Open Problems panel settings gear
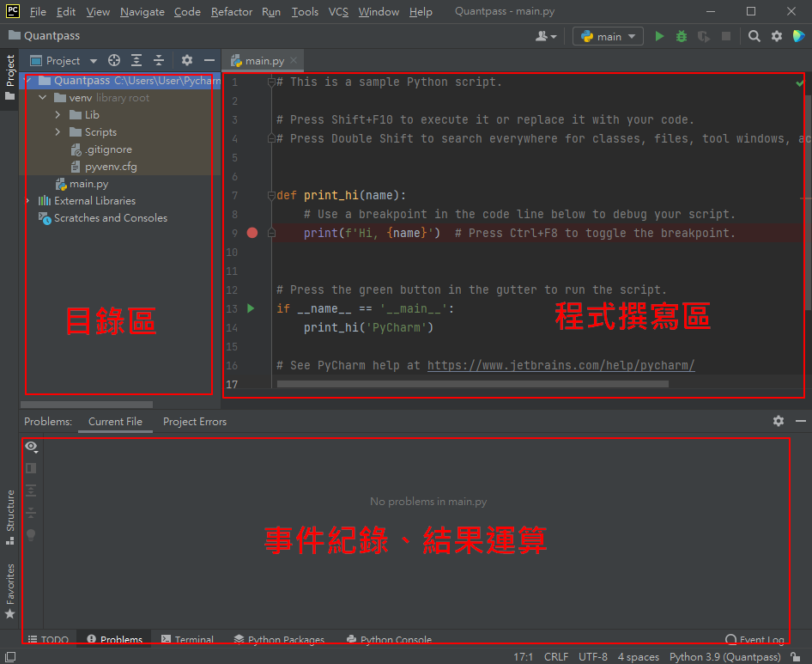The image size is (812, 664). point(779,421)
